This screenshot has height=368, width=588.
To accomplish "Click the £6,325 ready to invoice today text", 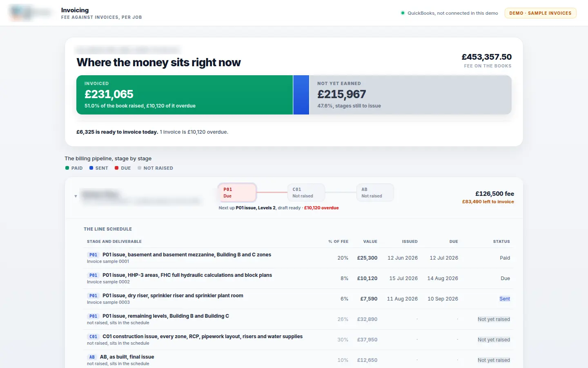I will pyautogui.click(x=117, y=132).
